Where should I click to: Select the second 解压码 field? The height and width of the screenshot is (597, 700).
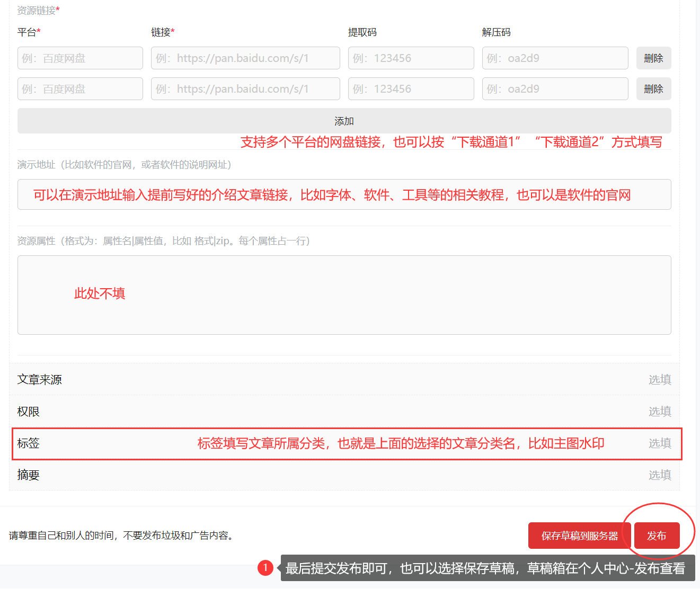coord(554,88)
